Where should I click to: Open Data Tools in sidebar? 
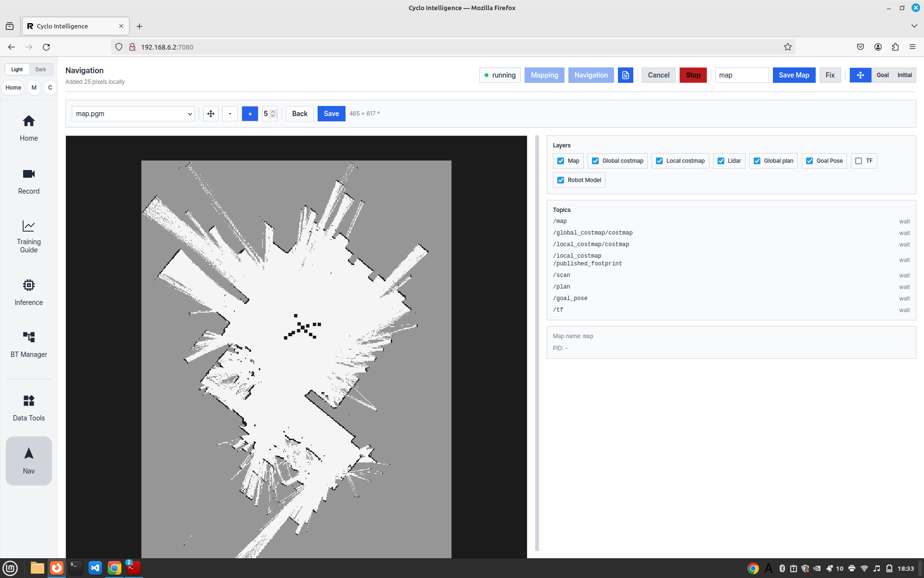(29, 408)
